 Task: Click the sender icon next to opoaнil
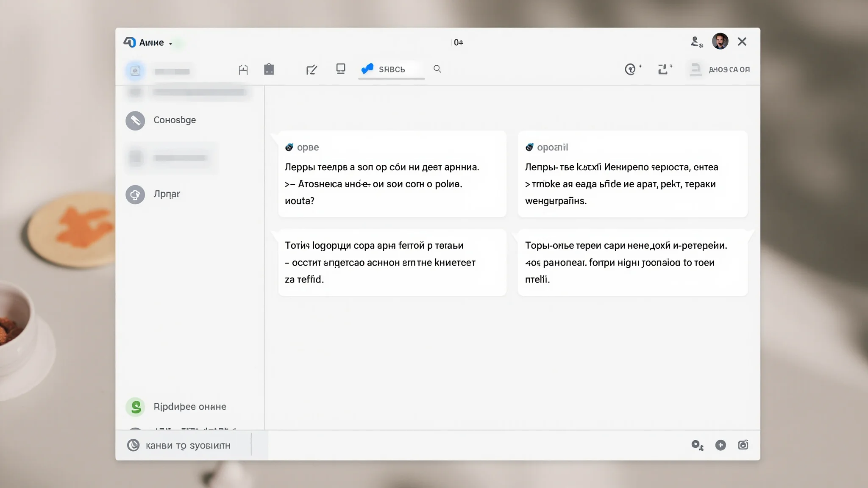tap(529, 147)
